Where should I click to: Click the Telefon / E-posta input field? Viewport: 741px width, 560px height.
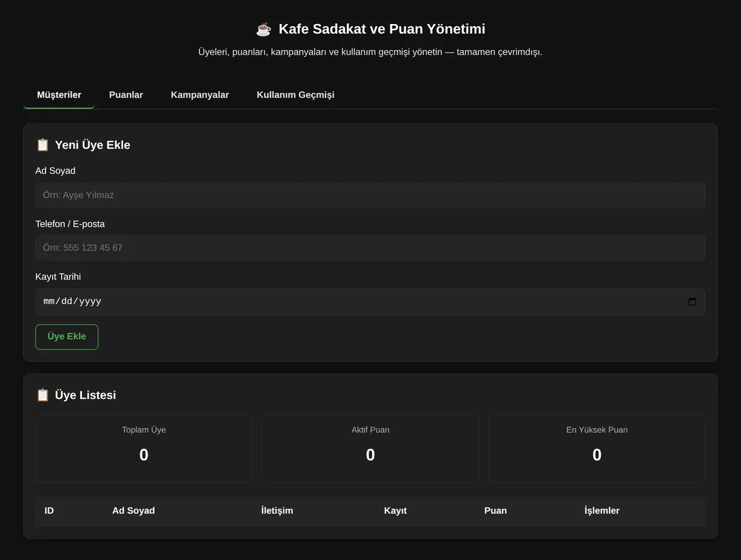[371, 248]
